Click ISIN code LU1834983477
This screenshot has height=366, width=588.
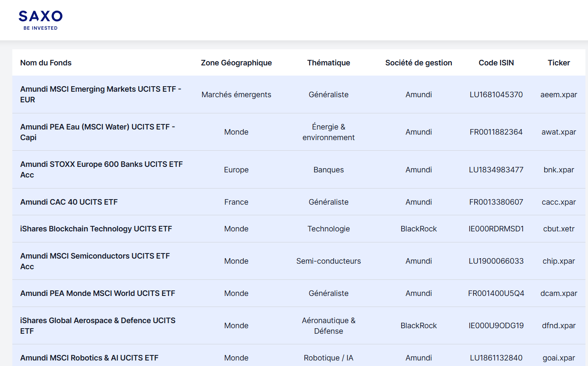tap(496, 170)
